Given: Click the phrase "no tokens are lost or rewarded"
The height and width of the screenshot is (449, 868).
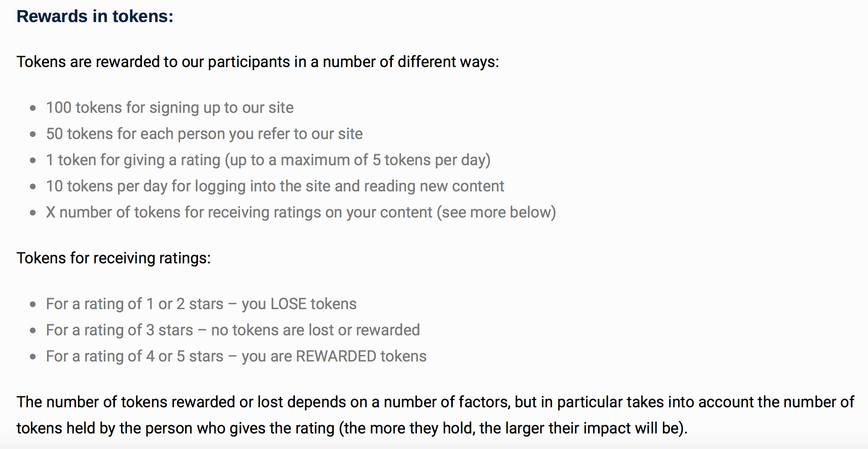Looking at the screenshot, I should 315,330.
